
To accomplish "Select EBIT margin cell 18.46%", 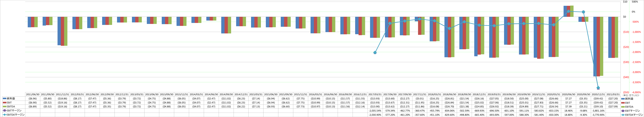I will (x=568, y=111).
